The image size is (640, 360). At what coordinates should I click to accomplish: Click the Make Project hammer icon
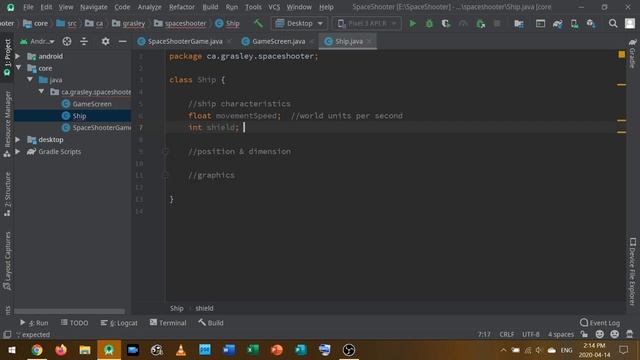(x=258, y=23)
